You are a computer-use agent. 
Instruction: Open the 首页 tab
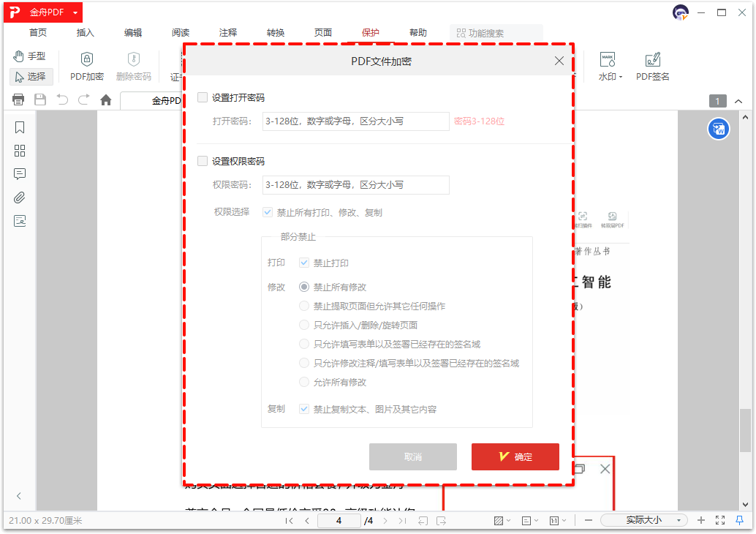[x=37, y=33]
